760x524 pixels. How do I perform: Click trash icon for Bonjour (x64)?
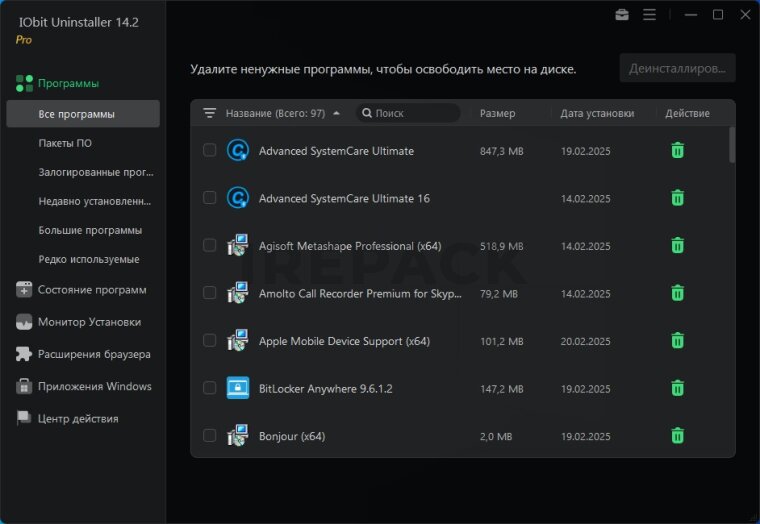677,435
